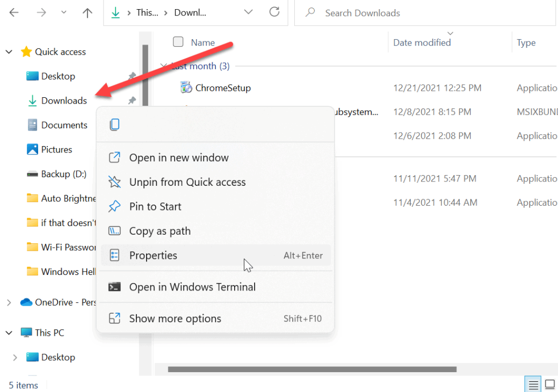Switch to large thumbnails view

(550, 384)
